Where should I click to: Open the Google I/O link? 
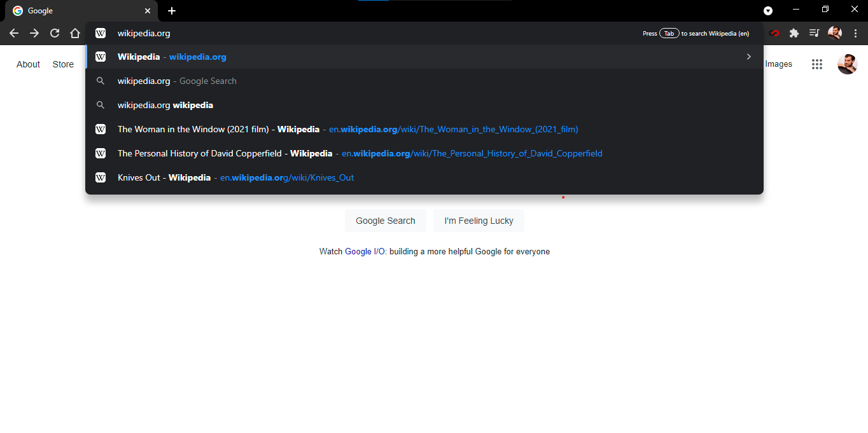(x=365, y=251)
